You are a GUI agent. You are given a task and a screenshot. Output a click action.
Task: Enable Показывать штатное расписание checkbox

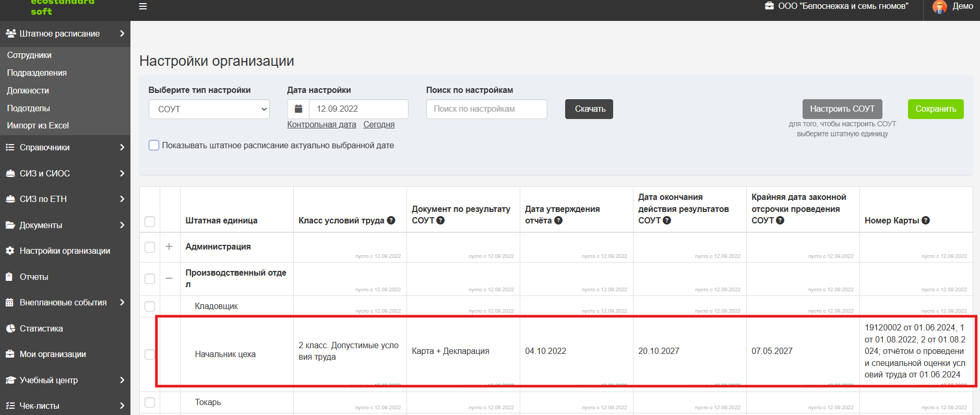click(154, 145)
